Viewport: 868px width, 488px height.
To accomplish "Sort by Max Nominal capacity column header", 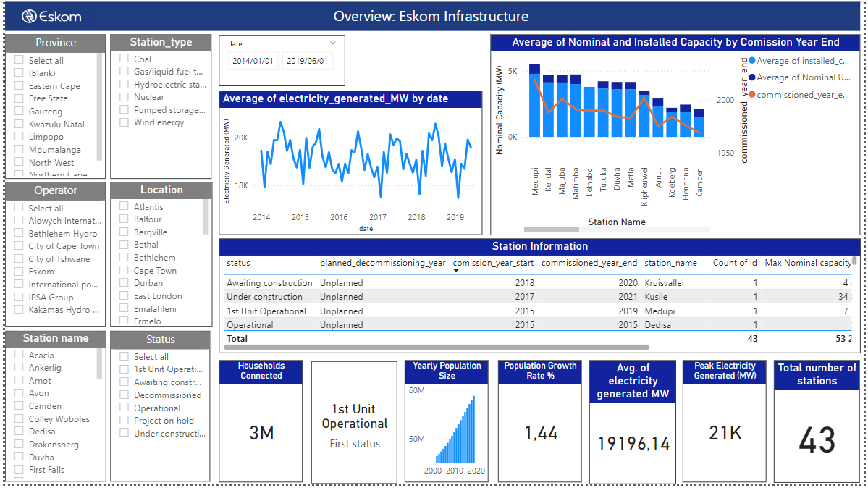I will (x=808, y=263).
